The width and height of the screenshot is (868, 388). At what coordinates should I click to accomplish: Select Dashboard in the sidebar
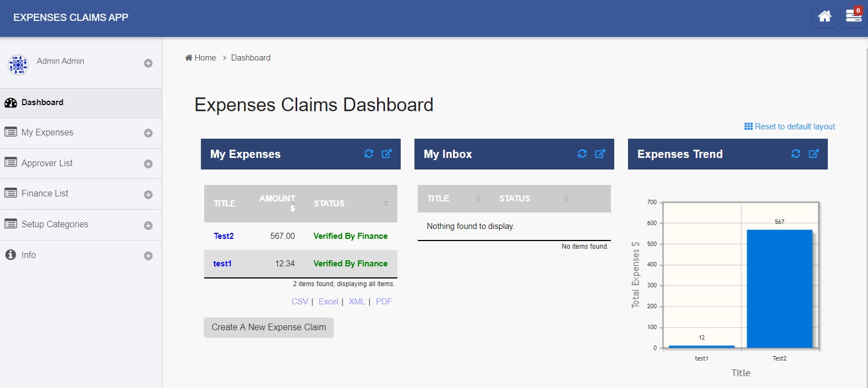(81, 102)
